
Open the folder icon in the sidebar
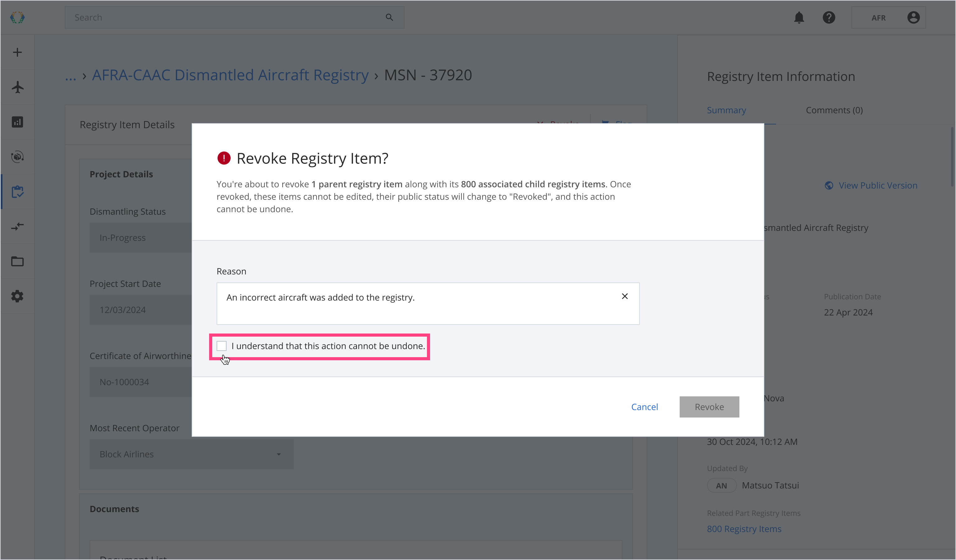(17, 262)
